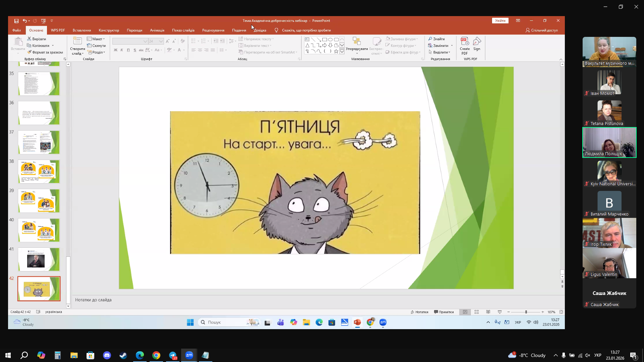Viewport: 644px width, 362px height.
Task: Select the text box shape in shapes gallery
Action: click(307, 39)
